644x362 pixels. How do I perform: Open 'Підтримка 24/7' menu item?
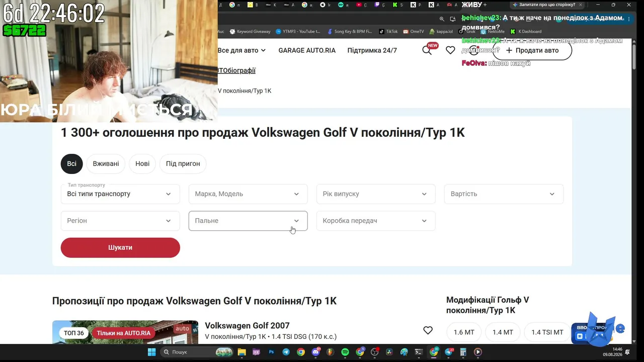372,50
